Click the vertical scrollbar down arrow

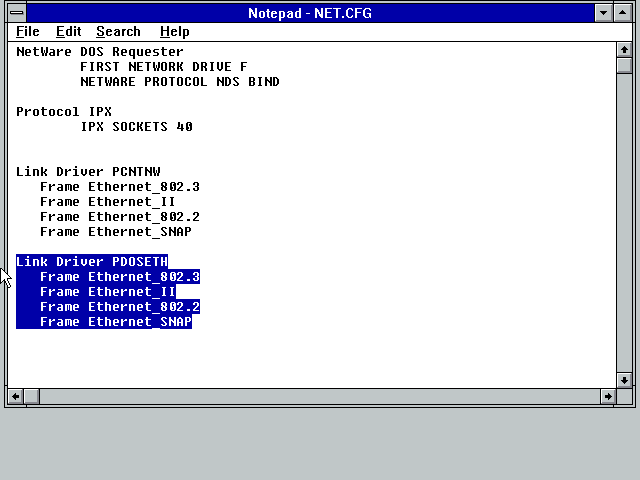coord(624,380)
